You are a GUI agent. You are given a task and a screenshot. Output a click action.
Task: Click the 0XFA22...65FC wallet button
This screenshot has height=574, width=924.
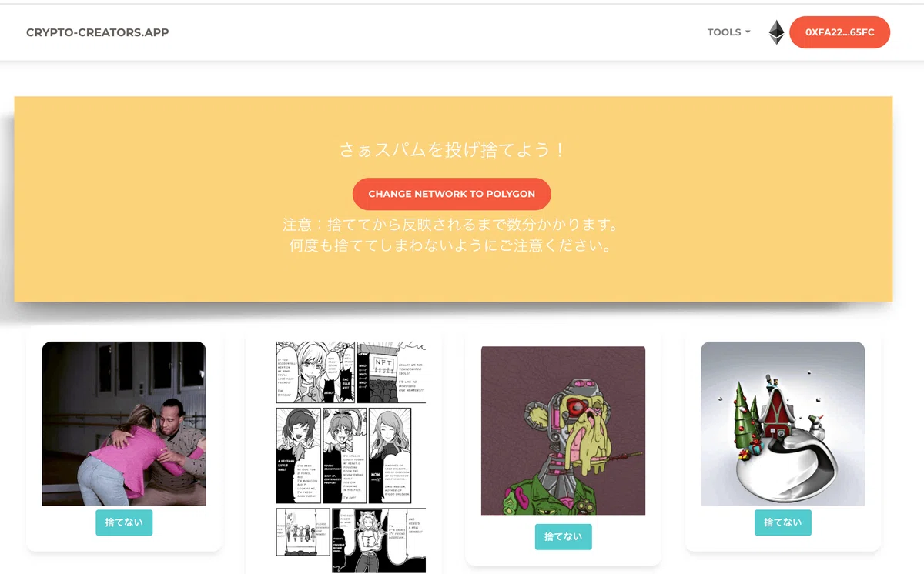point(840,32)
